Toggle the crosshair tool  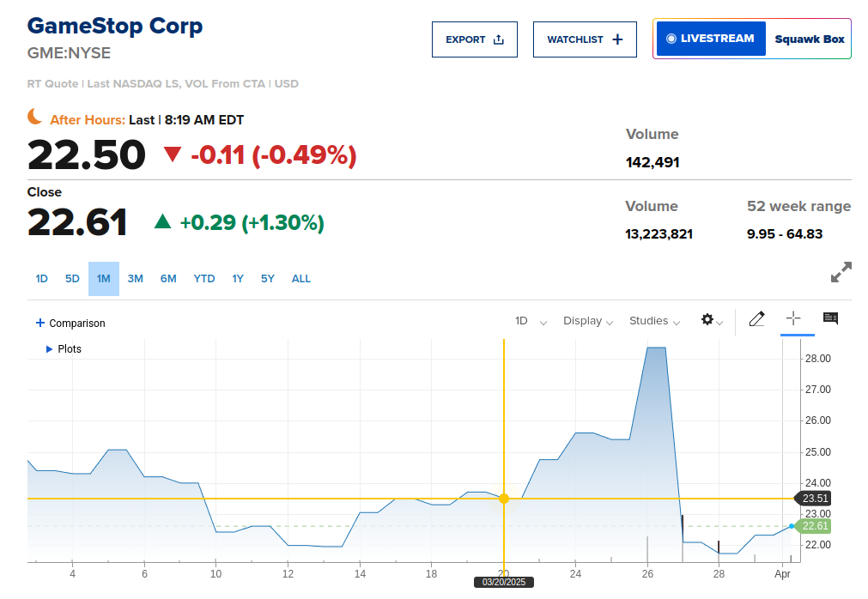(793, 318)
